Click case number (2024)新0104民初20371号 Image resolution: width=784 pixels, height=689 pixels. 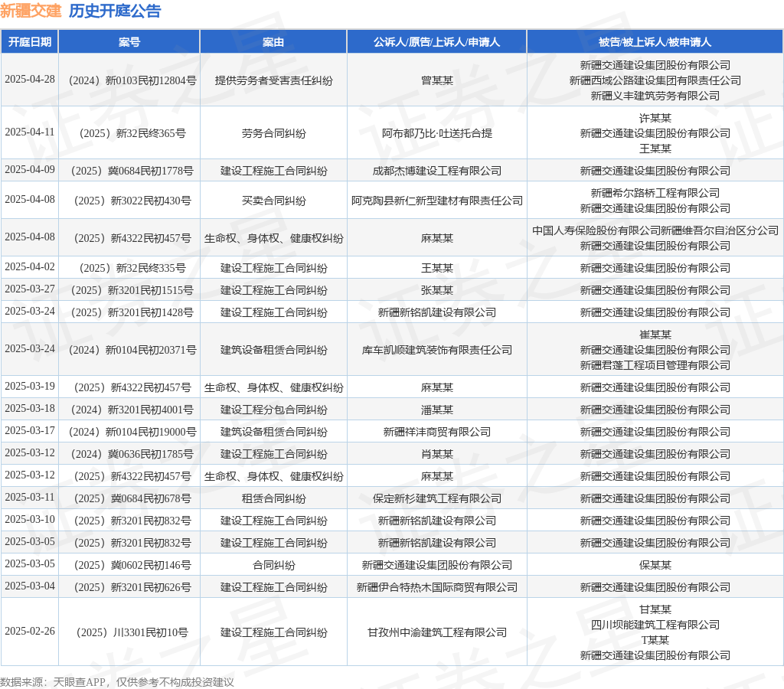(x=132, y=350)
